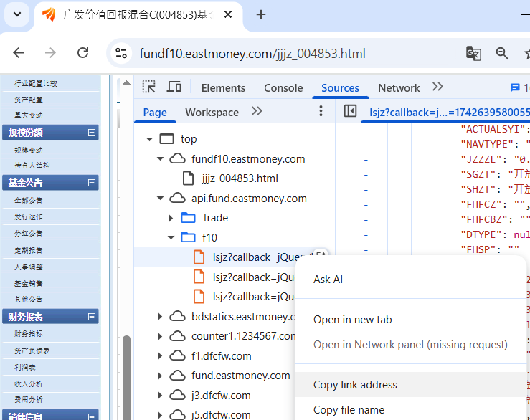This screenshot has width=530, height=420.
Task: Expand the bdstatics.eastmoney domain node
Action: pyautogui.click(x=160, y=317)
